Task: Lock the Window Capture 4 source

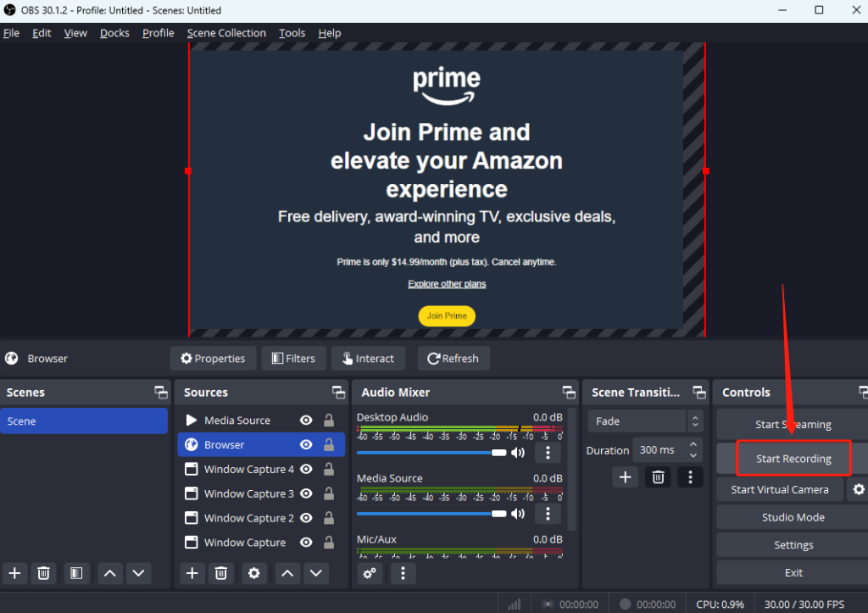Action: coord(329,469)
